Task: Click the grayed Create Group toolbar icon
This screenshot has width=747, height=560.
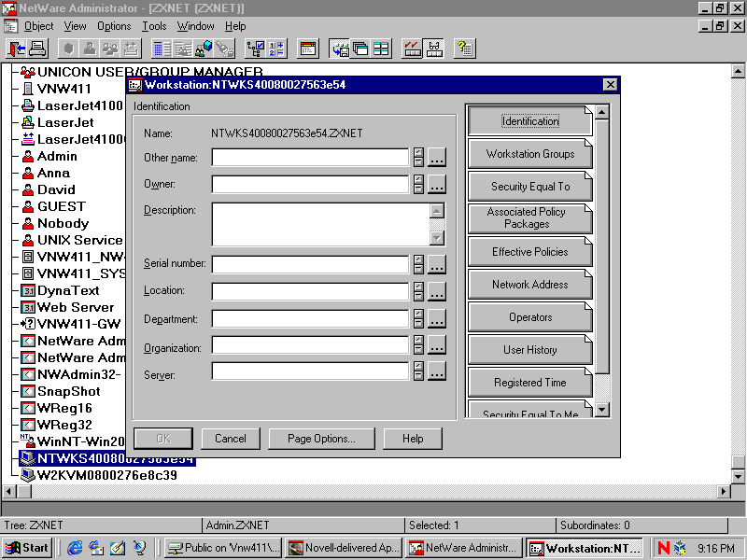Action: click(110, 49)
